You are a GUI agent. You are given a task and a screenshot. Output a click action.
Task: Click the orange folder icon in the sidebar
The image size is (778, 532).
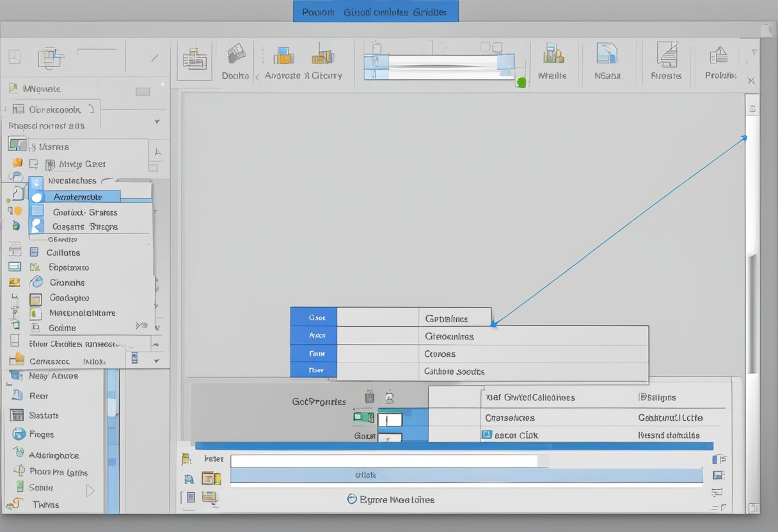[x=17, y=163]
